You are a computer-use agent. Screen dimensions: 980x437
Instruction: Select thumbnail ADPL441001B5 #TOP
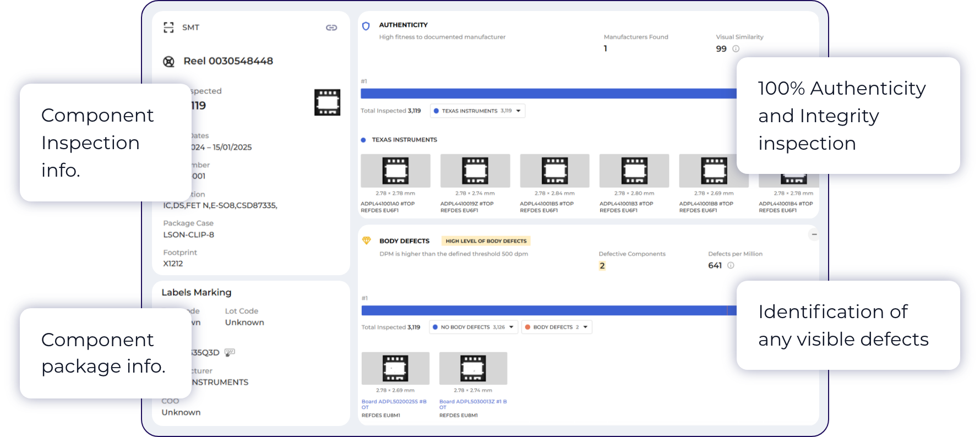click(554, 171)
